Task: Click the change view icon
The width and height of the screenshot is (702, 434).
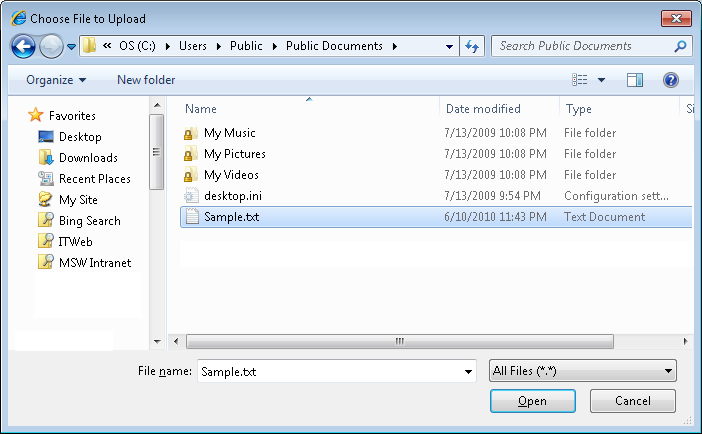Action: [579, 80]
